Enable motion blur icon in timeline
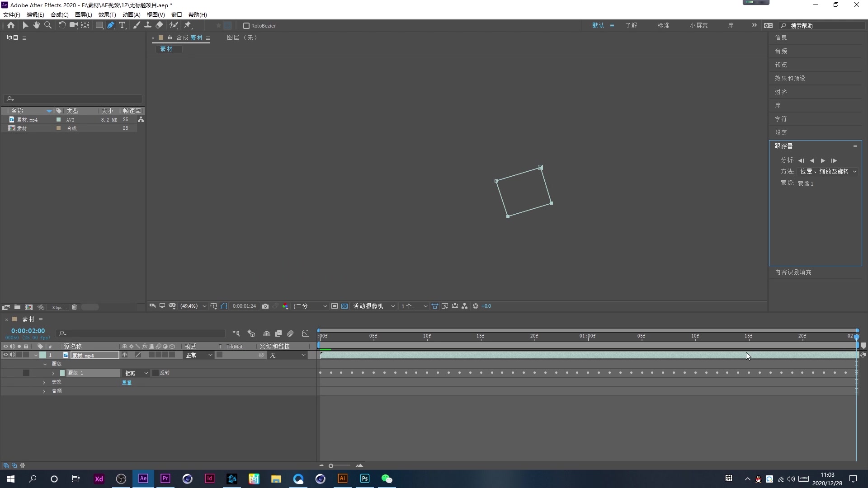 pyautogui.click(x=291, y=333)
